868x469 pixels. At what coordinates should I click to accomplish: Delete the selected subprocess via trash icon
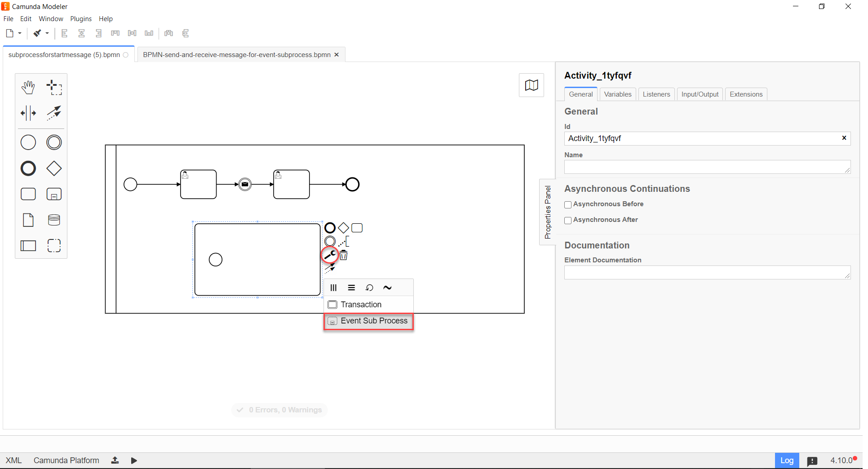344,256
